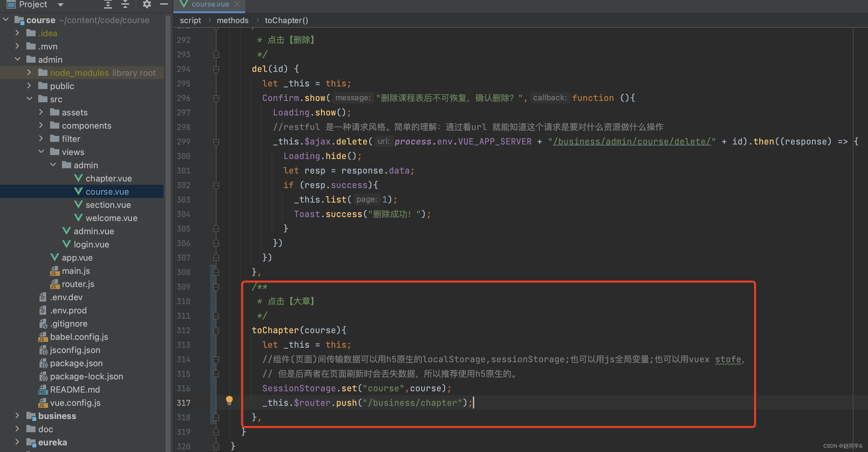The image size is (868, 452).
Task: Click the /business/admin/course/delete/ URL link
Action: coord(632,141)
